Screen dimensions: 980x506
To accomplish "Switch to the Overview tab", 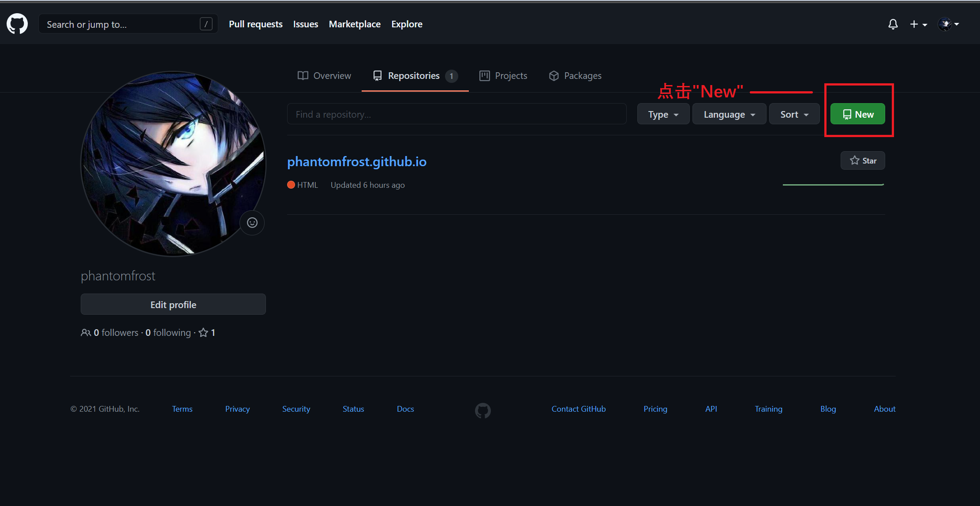I will 324,76.
